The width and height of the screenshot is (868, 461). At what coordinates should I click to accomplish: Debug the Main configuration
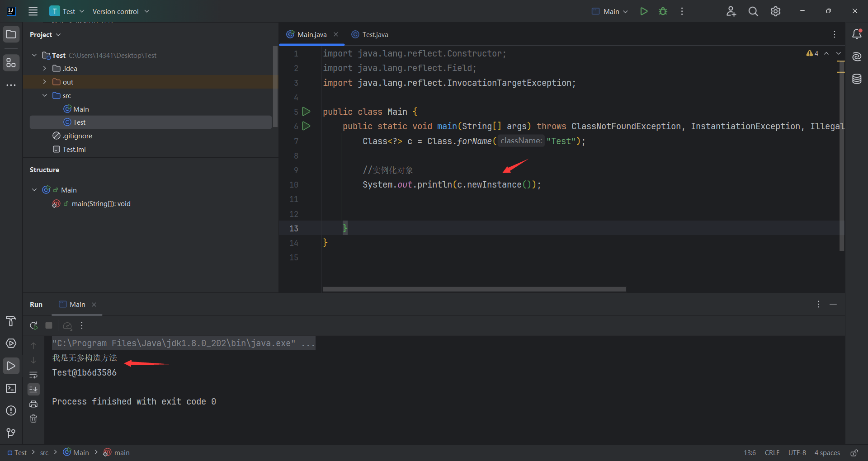pyautogui.click(x=663, y=11)
